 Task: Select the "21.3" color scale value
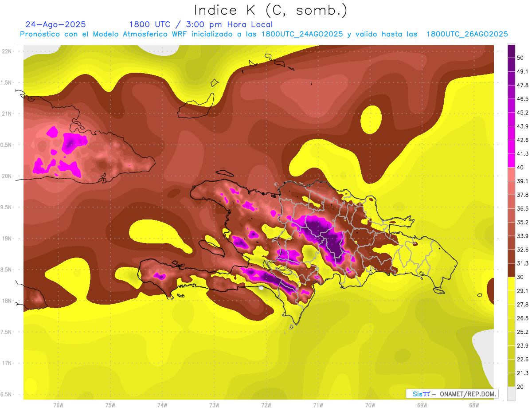pyautogui.click(x=522, y=373)
